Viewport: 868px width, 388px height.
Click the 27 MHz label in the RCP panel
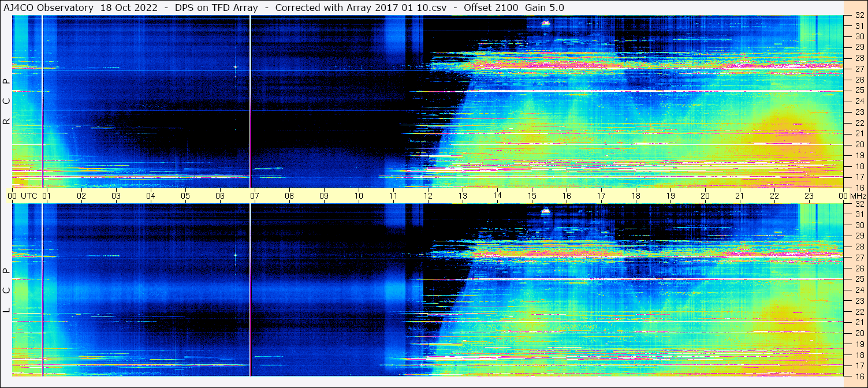click(859, 69)
